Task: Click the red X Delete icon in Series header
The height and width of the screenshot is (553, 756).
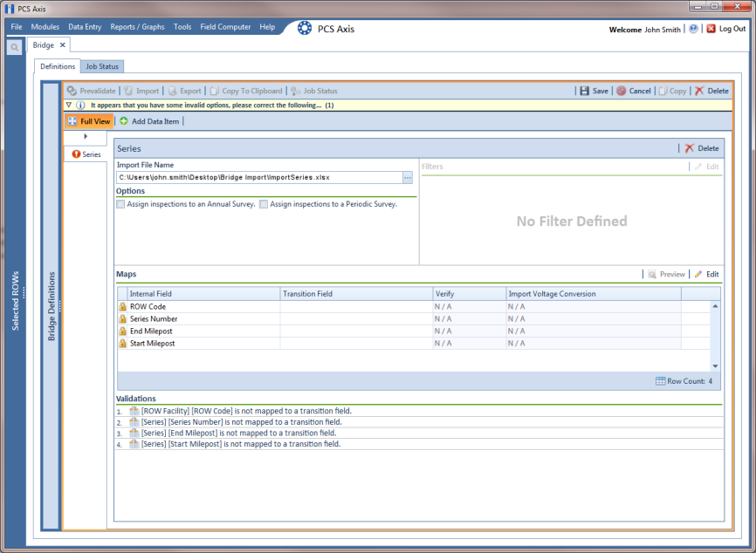Action: pyautogui.click(x=690, y=148)
